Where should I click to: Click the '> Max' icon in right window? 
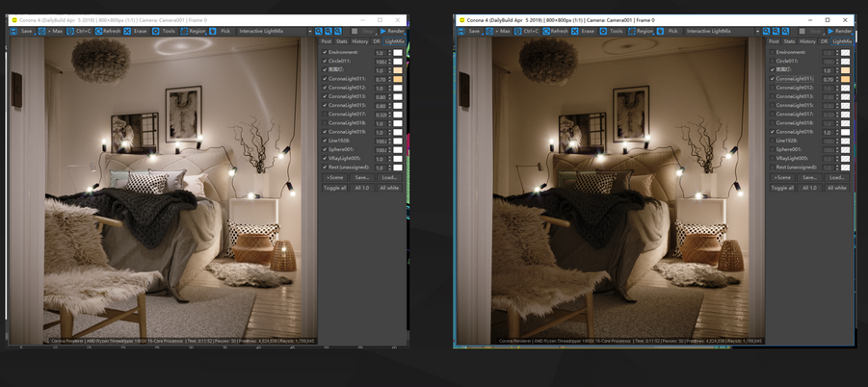click(x=491, y=31)
